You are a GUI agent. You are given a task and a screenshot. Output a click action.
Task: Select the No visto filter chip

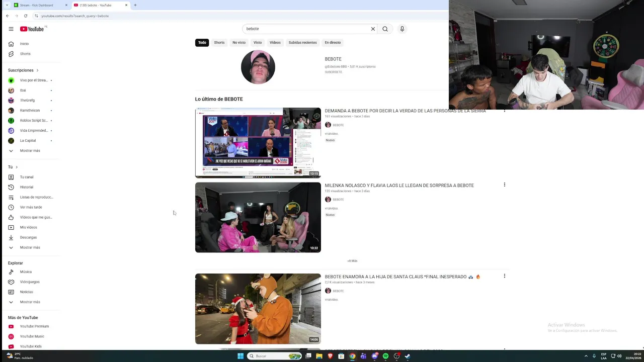239,43
